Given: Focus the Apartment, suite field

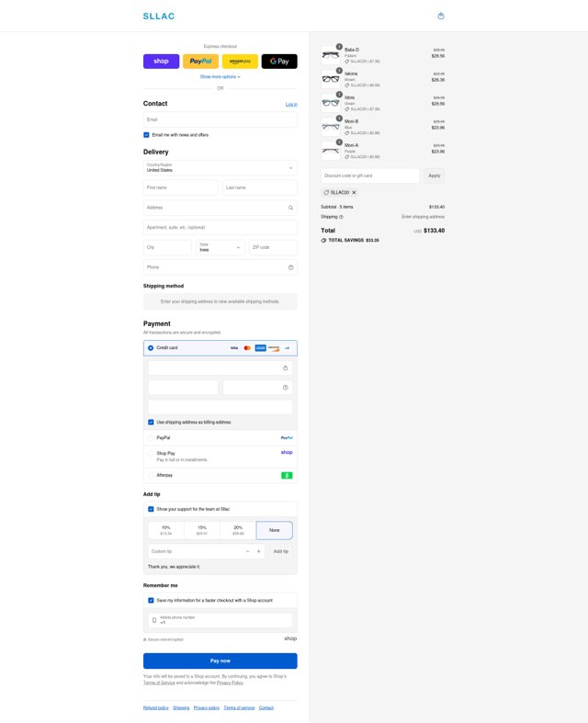Looking at the screenshot, I should tap(220, 227).
